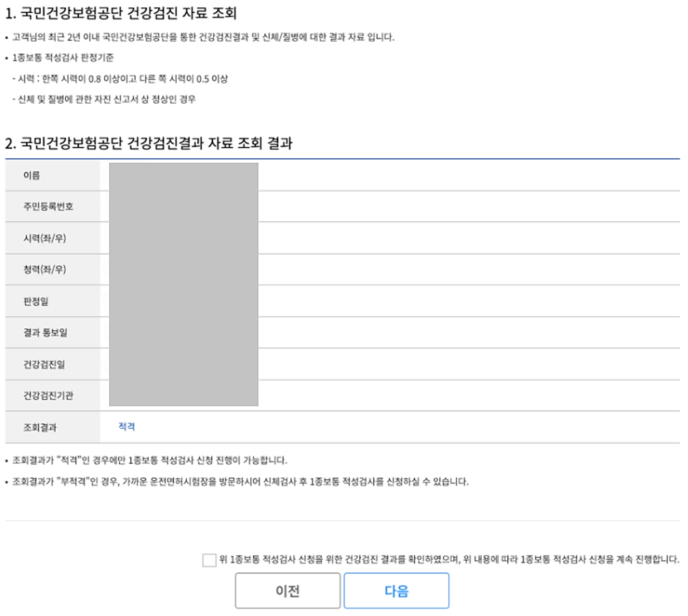Click the 이전 (Previous) button

[288, 593]
